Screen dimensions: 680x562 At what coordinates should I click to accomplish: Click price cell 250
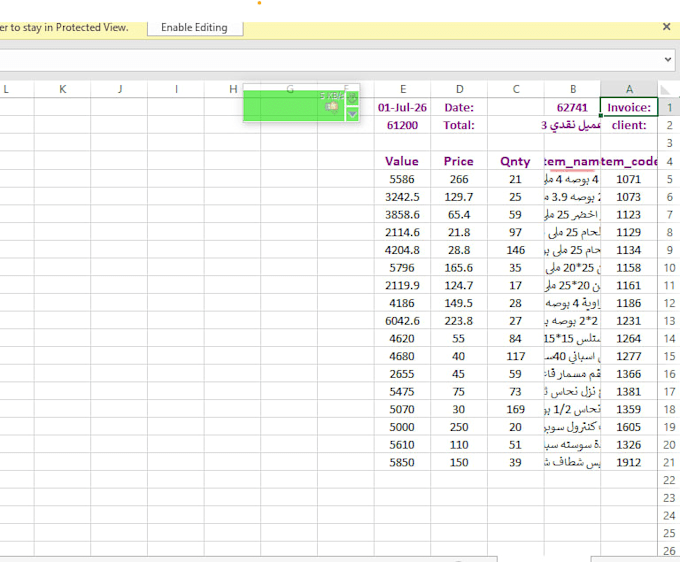coord(459,427)
